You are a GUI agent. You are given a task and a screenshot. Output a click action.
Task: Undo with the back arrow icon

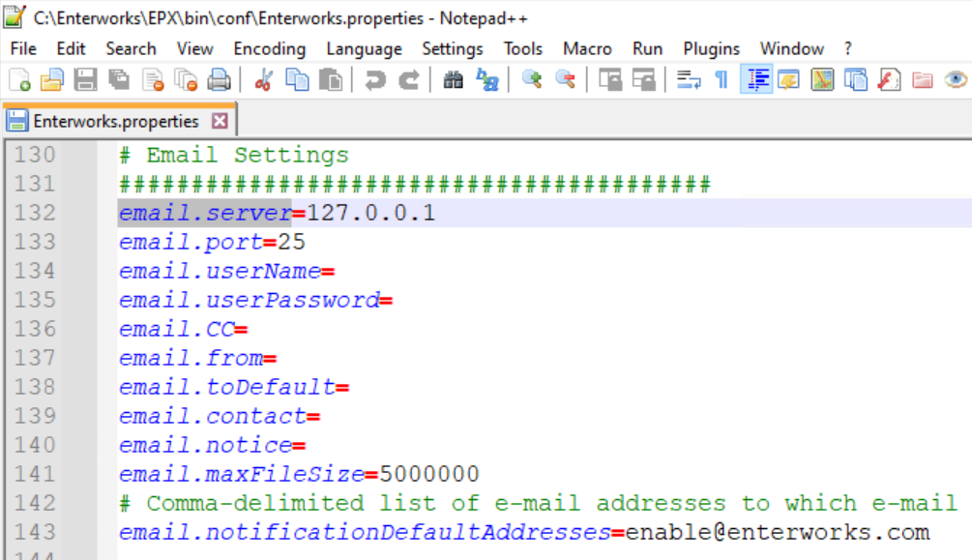pos(374,79)
